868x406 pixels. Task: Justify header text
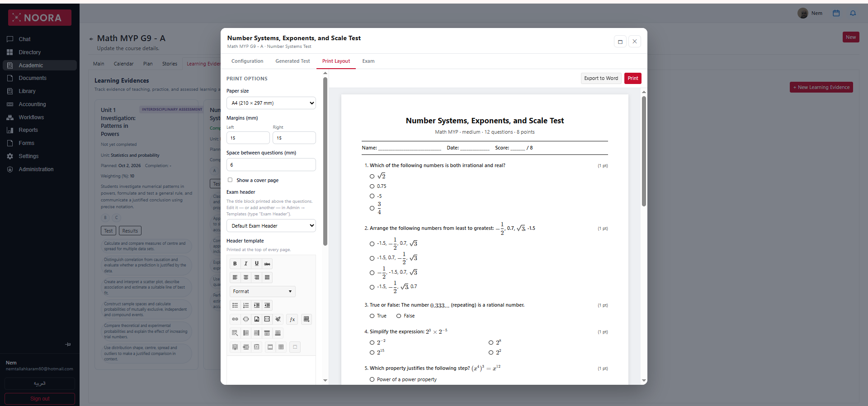267,277
